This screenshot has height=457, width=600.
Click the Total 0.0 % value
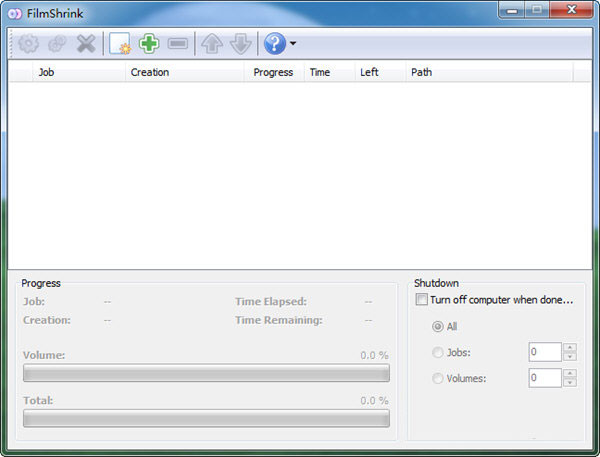374,401
